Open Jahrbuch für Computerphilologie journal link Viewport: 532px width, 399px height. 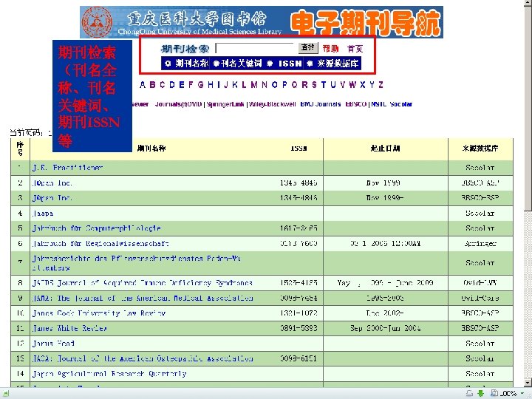click(96, 228)
